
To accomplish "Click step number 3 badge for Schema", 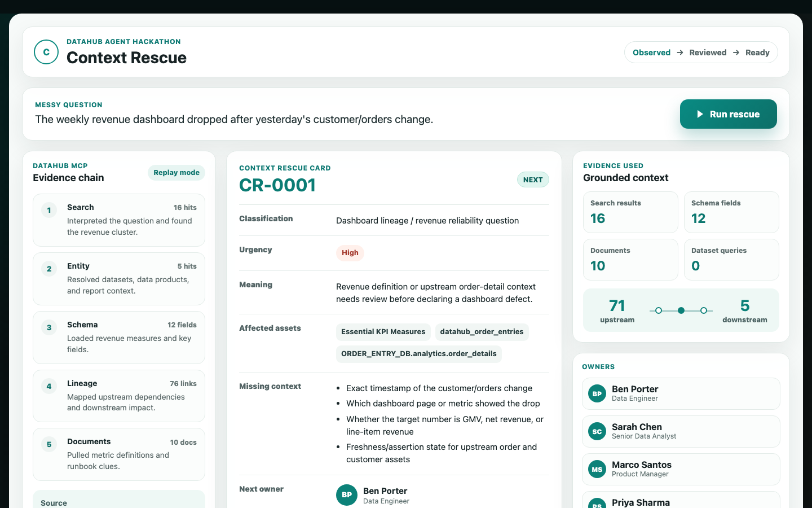I will [x=49, y=327].
